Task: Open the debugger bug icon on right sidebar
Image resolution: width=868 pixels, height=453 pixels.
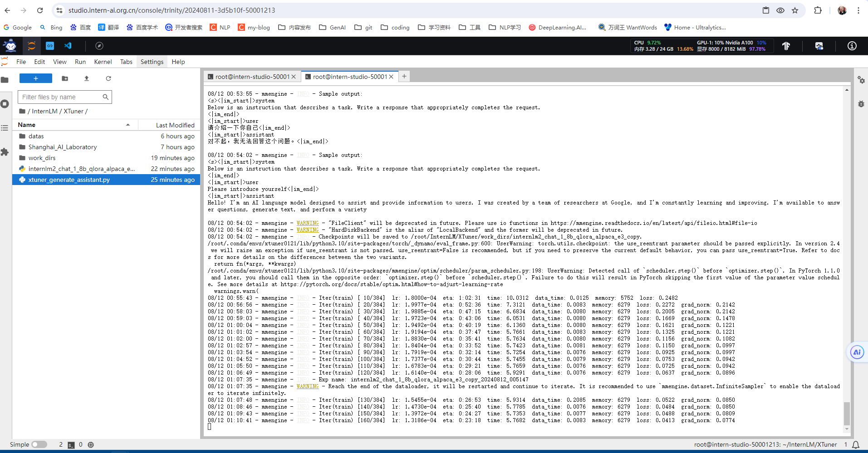Action: [x=861, y=104]
